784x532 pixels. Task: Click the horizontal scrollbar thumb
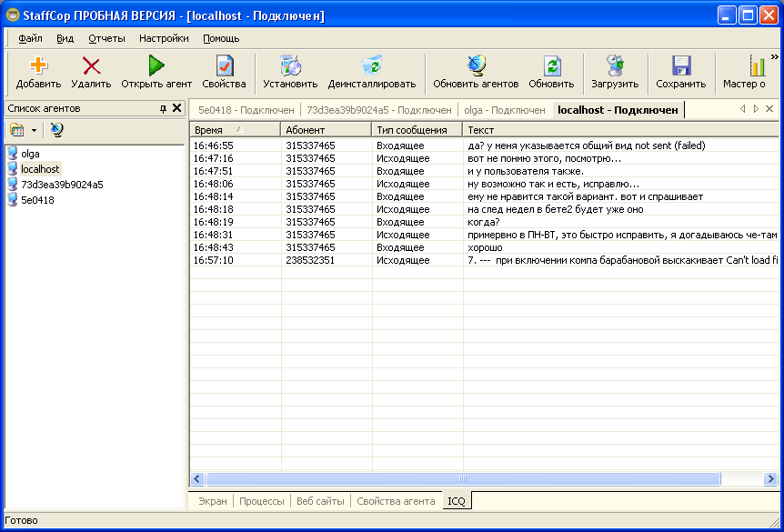463,479
